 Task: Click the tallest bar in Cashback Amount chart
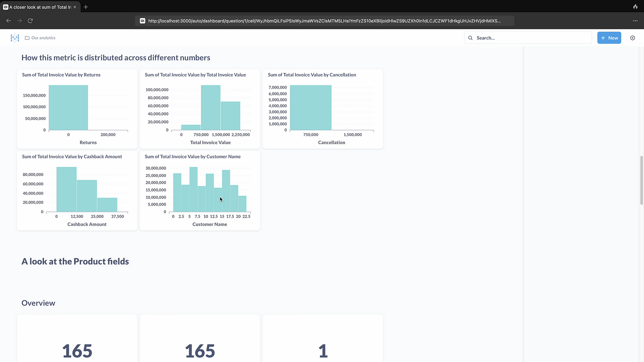pos(66,189)
